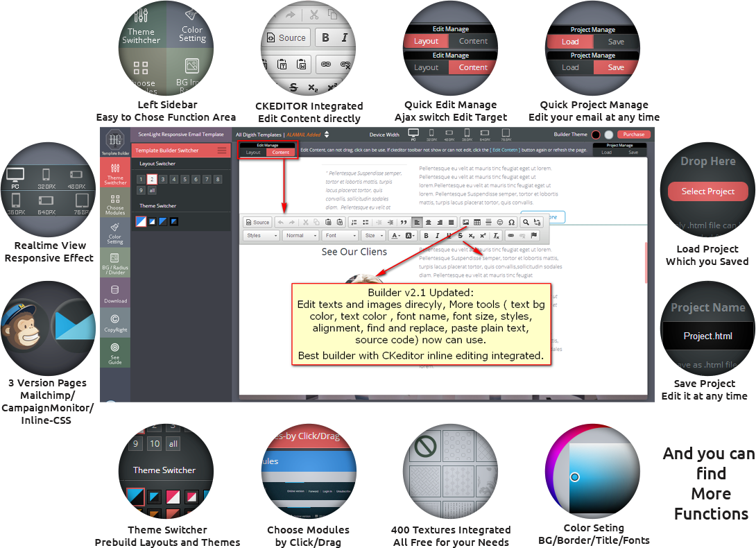The width and height of the screenshot is (756, 548).
Task: Click the blockquote icon in the main editor toolbar
Action: 403,223
